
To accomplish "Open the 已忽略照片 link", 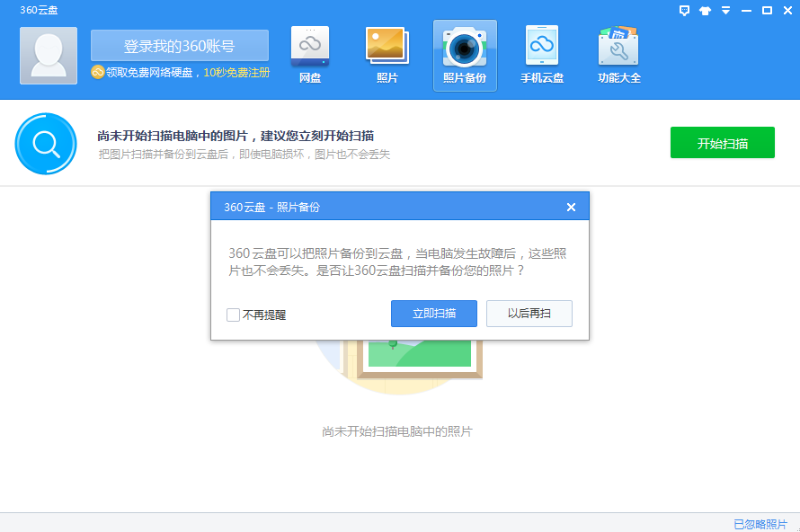I will coord(760,524).
